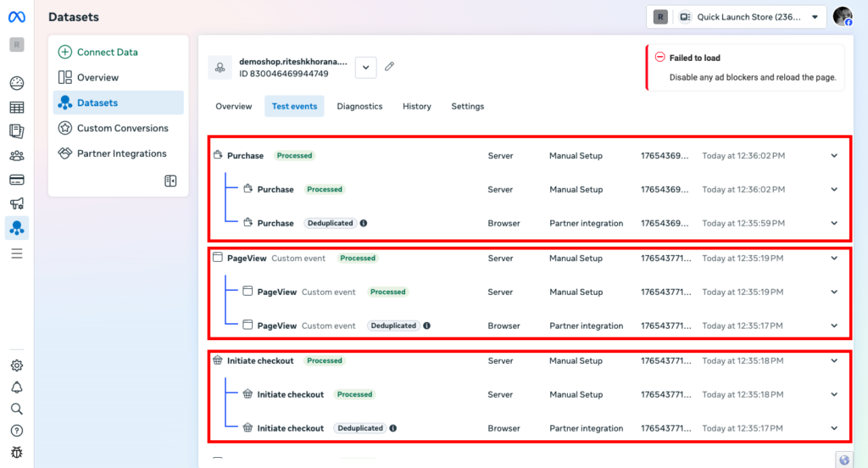Image resolution: width=868 pixels, height=468 pixels.
Task: Open Custom Conversions in the side menu
Action: (x=122, y=128)
